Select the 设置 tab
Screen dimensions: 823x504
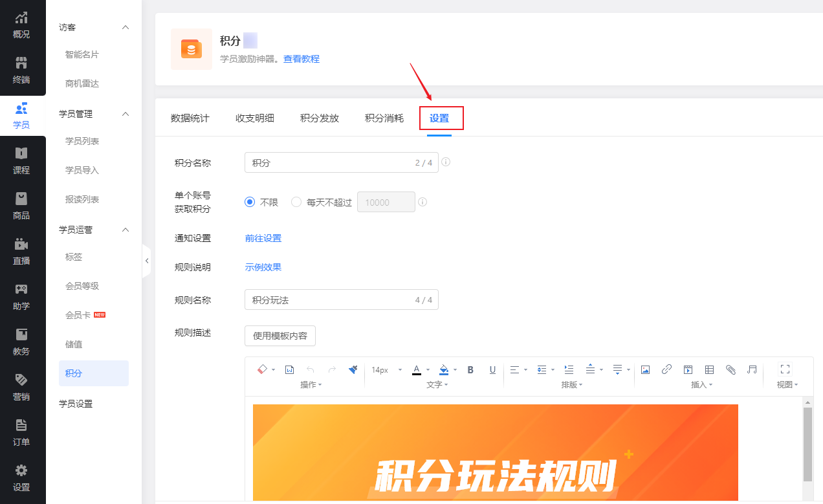[439, 118]
